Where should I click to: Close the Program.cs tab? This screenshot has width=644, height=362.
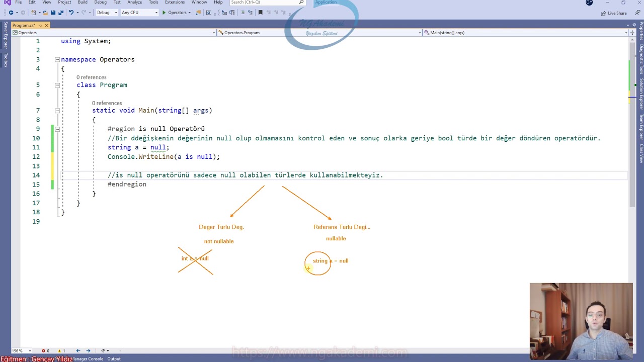point(46,26)
